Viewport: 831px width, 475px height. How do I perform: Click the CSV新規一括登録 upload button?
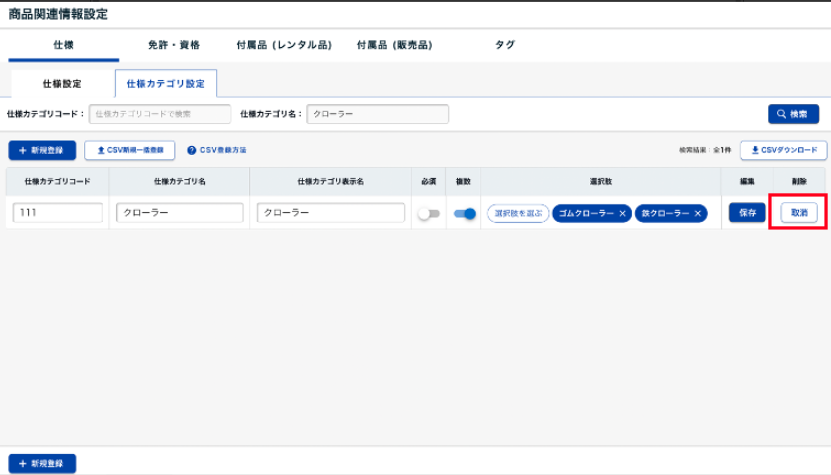click(x=130, y=150)
